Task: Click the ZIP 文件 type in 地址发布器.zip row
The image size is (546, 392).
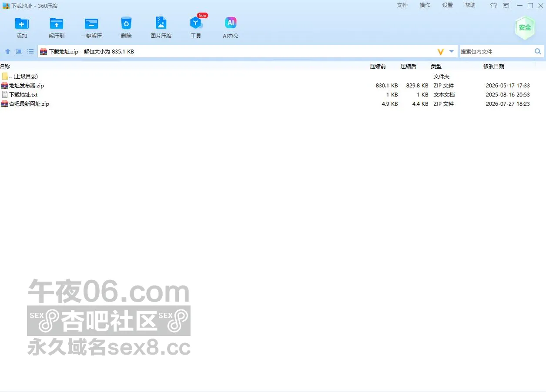Action: coord(443,86)
